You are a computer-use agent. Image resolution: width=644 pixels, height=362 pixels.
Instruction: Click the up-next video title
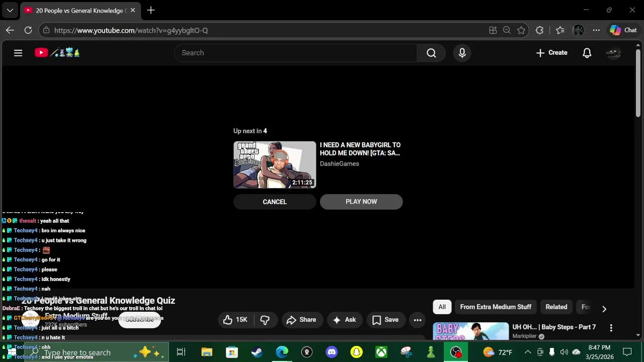[360, 149]
